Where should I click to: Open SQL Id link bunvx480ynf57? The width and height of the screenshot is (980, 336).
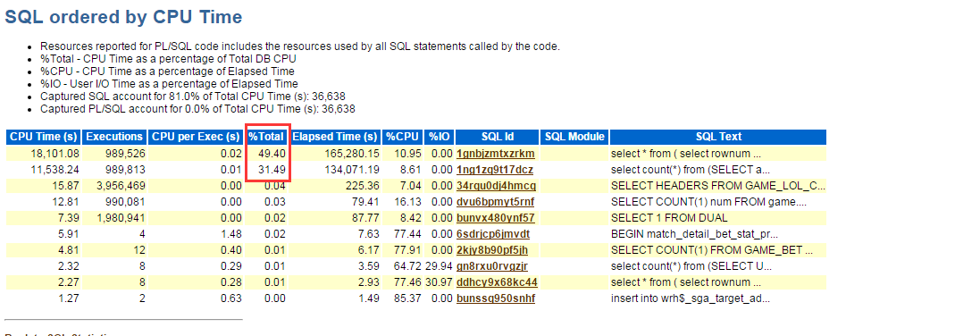pos(496,218)
